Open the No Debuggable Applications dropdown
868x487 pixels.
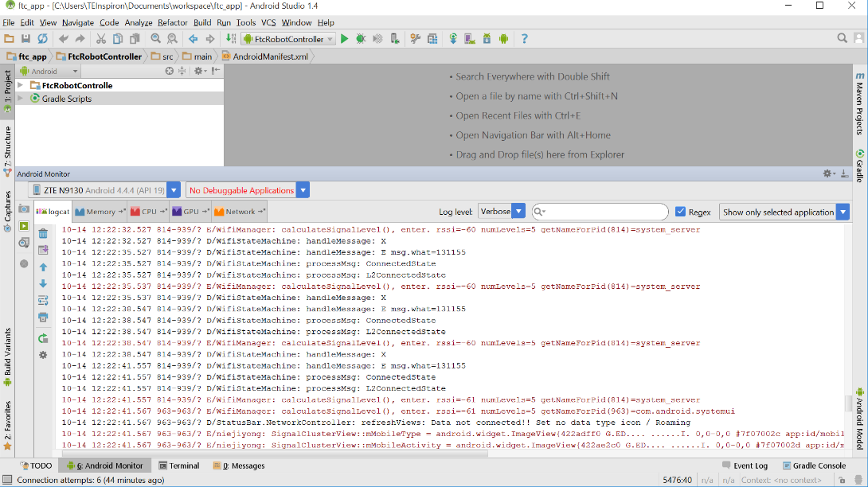pyautogui.click(x=303, y=190)
